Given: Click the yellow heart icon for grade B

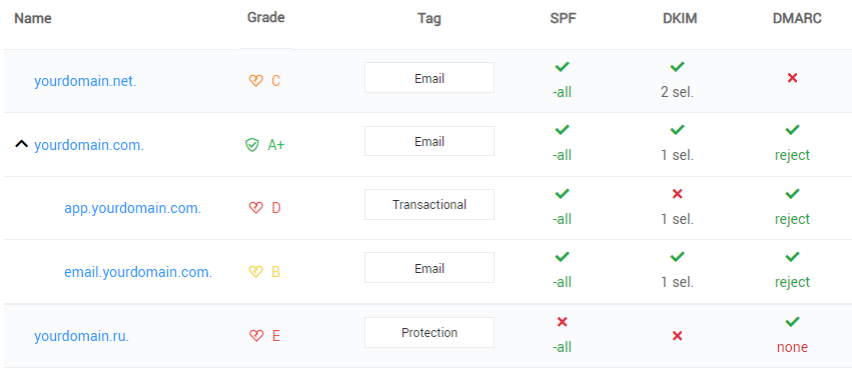Looking at the screenshot, I should 255,272.
